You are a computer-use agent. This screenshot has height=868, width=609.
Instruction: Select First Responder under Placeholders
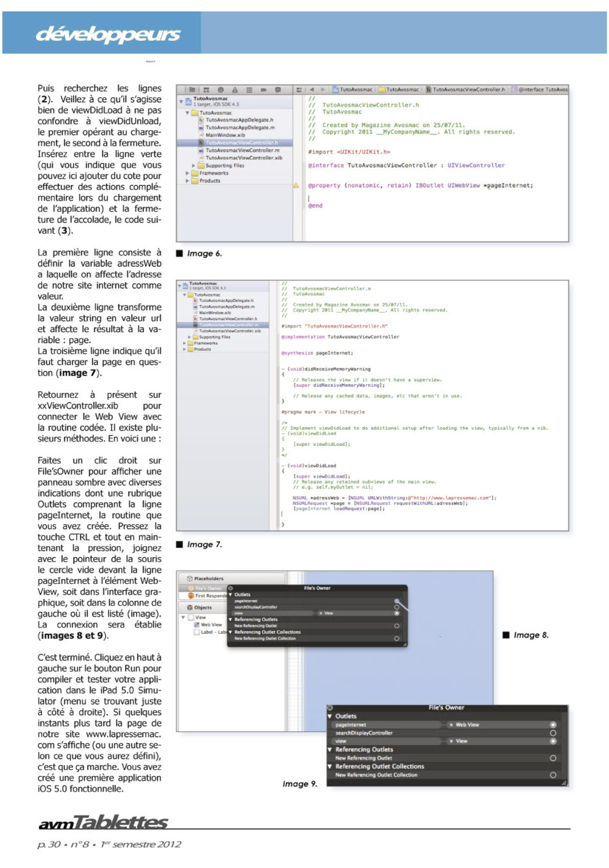coord(208,596)
